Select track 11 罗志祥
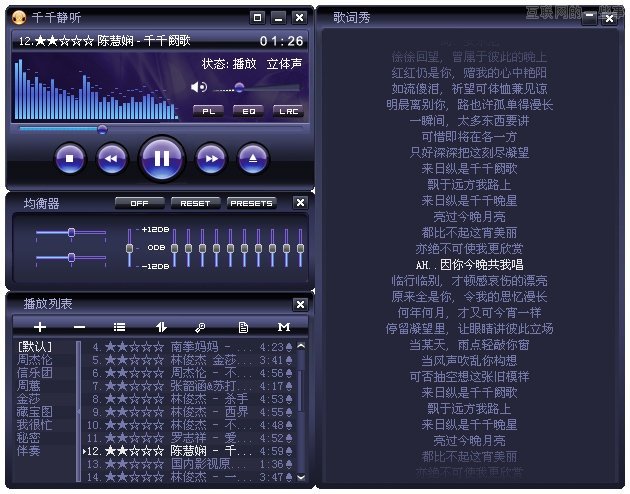Viewport: 630px width, 494px height. (x=189, y=438)
